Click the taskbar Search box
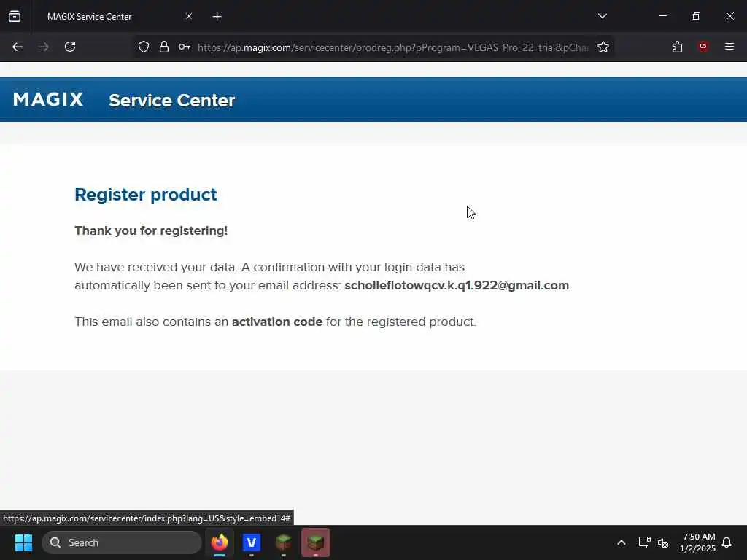Image resolution: width=747 pixels, height=560 pixels. 122,542
